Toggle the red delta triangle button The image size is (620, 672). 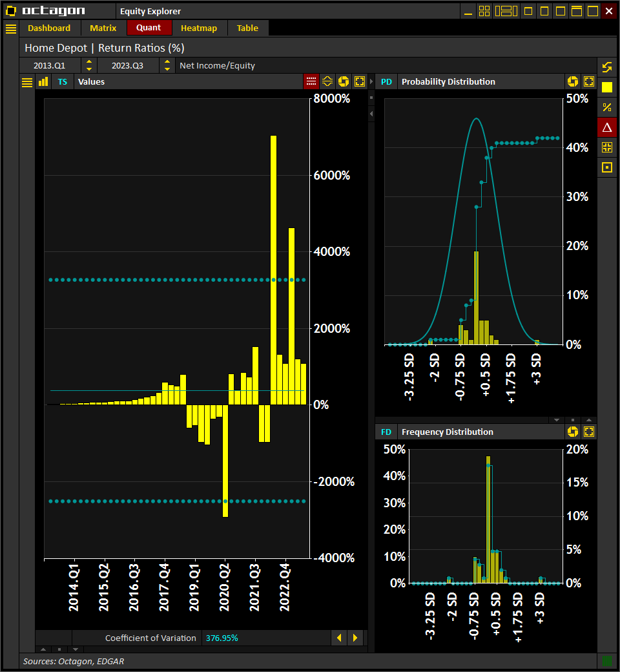(x=607, y=127)
